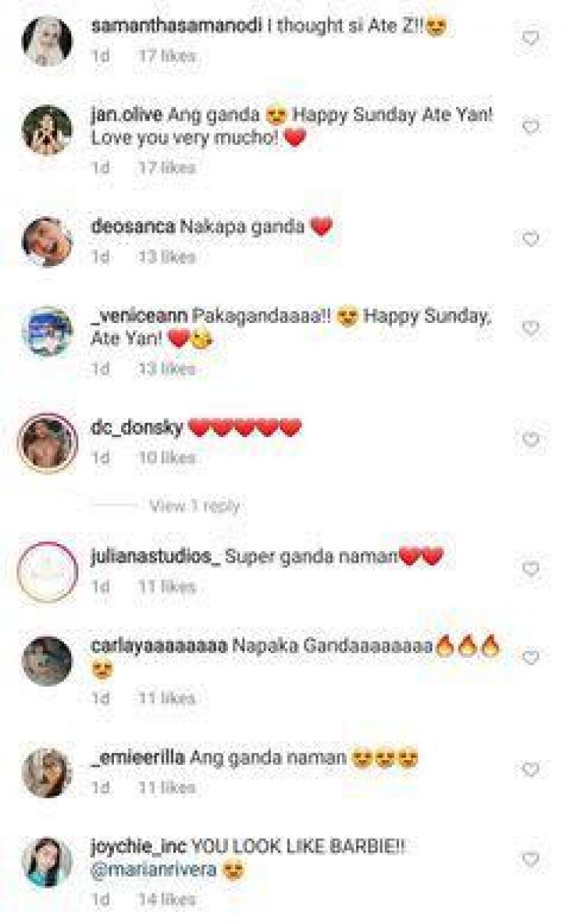570x924 pixels.
Task: Like dc_donsky's five hearts comment
Action: [531, 440]
